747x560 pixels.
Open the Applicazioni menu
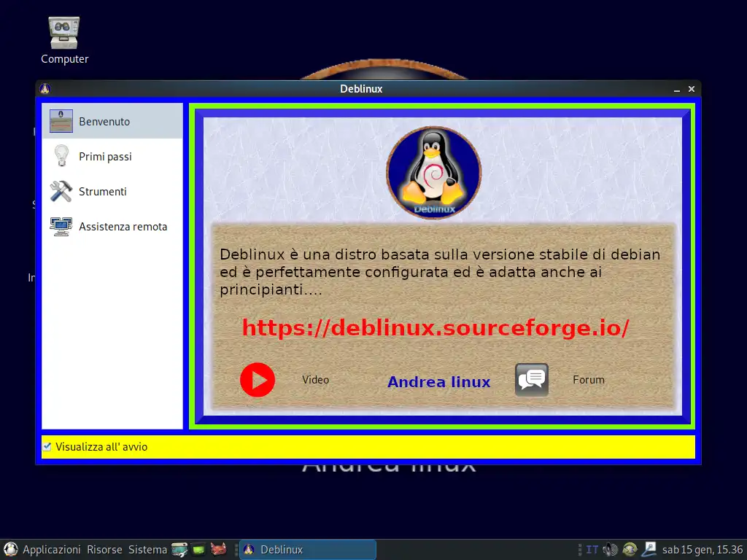coord(52,550)
